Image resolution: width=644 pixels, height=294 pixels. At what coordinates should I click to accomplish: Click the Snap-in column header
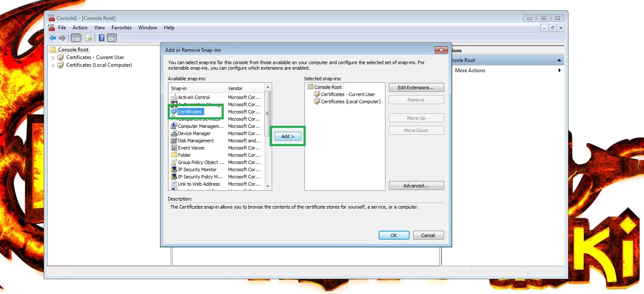[197, 88]
